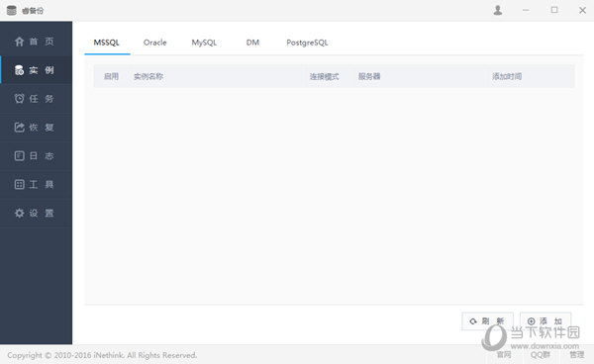Click the 启用 column header
Image resolution: width=594 pixels, height=364 pixels.
pyautogui.click(x=111, y=76)
